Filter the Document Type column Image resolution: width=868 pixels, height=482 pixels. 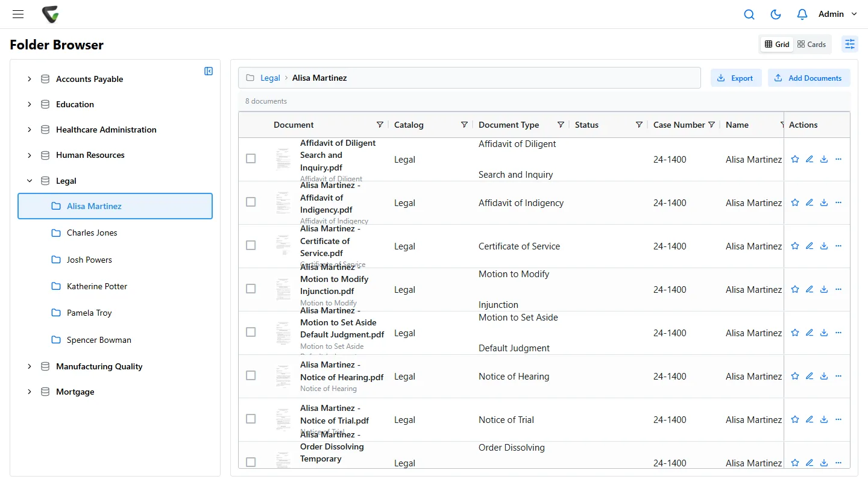point(561,125)
